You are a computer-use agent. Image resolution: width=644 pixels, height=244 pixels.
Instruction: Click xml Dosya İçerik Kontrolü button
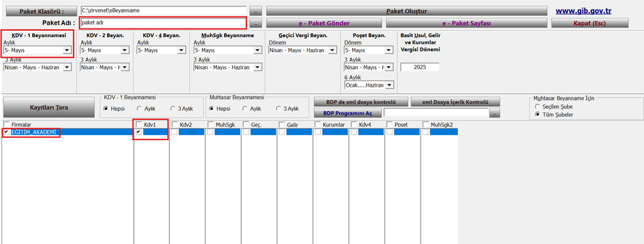pyautogui.click(x=455, y=101)
